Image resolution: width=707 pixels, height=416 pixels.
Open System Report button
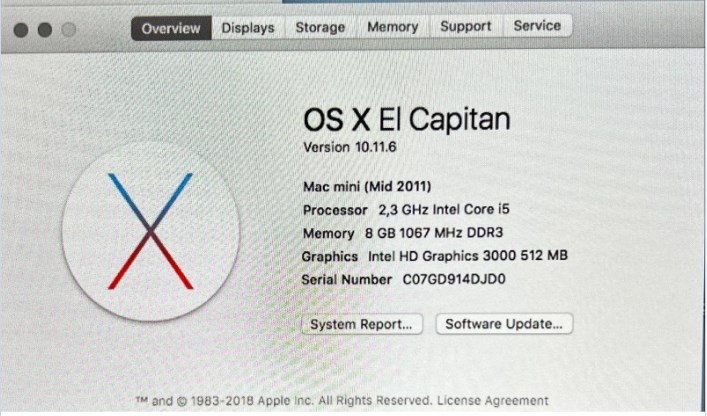click(361, 324)
